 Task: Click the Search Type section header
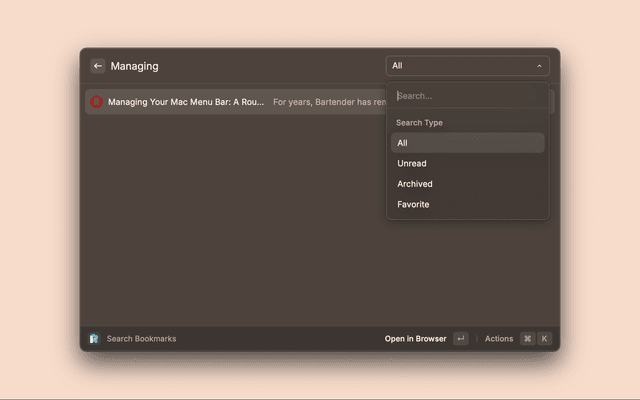point(419,123)
